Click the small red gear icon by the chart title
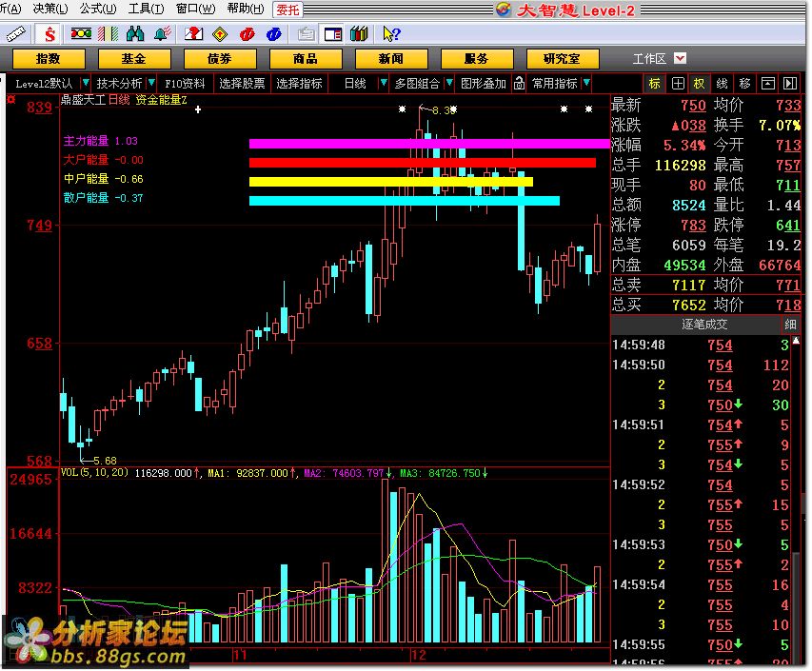 tap(10, 99)
